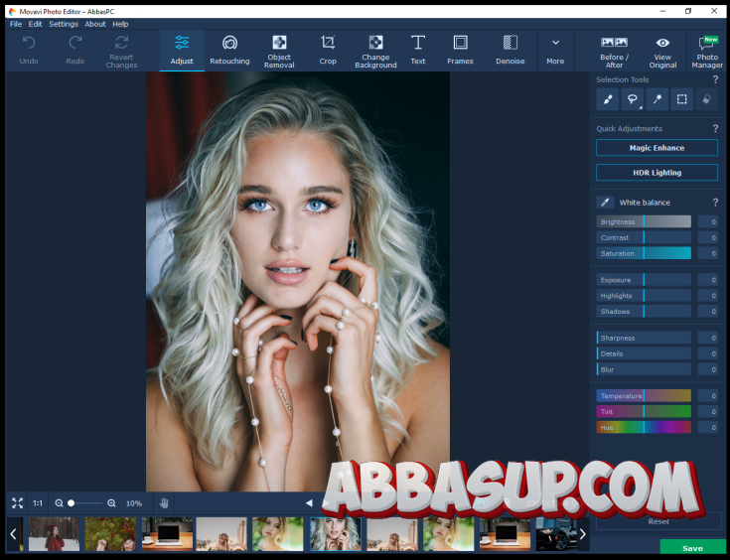Open the car photo thumbnail
Image resolution: width=730 pixels, height=560 pixels.
[x=556, y=534]
